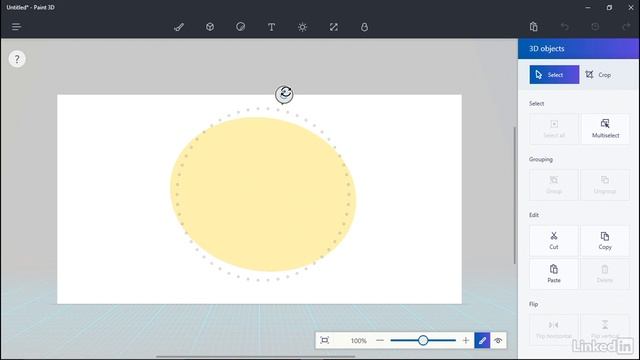Open the History icon

point(595,27)
